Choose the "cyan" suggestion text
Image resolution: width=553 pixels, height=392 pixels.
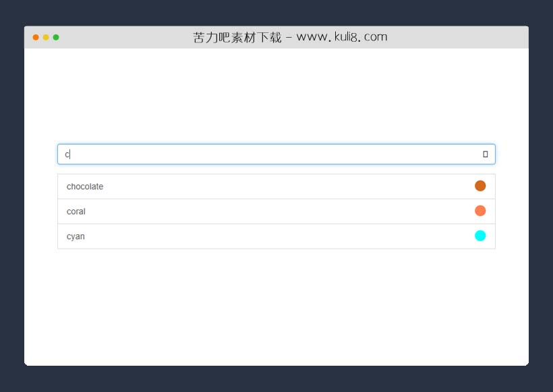[76, 236]
